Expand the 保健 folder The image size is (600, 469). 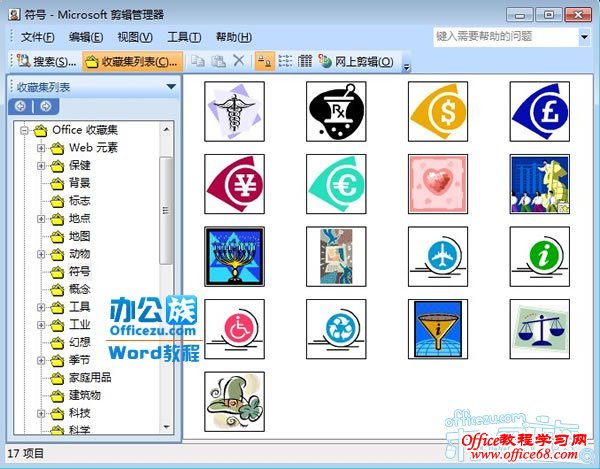[x=41, y=166]
